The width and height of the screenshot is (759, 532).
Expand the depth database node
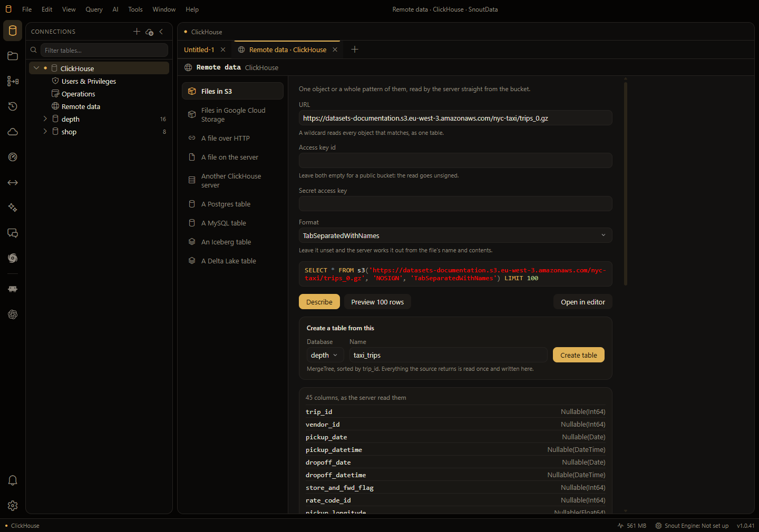45,119
